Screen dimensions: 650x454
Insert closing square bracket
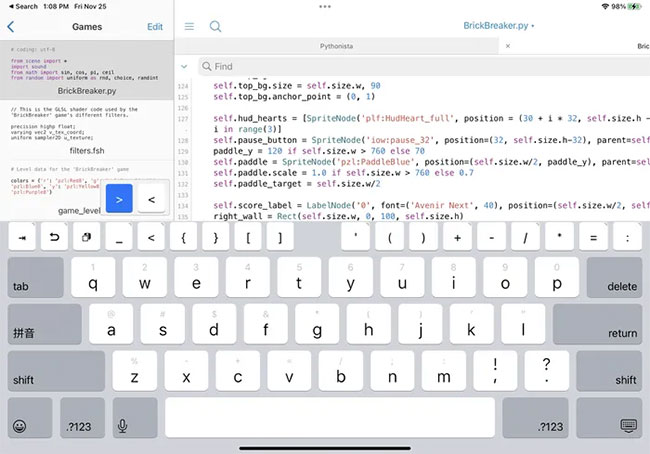tap(280, 237)
